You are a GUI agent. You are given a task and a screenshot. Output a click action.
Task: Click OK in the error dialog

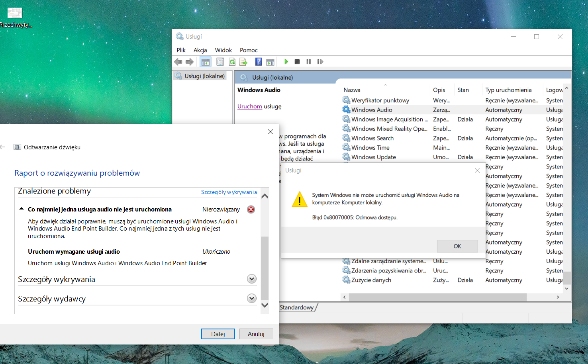click(x=457, y=246)
